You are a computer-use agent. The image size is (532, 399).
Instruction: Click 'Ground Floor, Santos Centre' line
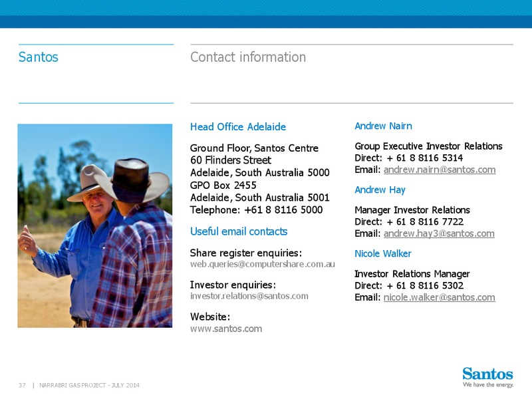pos(254,148)
